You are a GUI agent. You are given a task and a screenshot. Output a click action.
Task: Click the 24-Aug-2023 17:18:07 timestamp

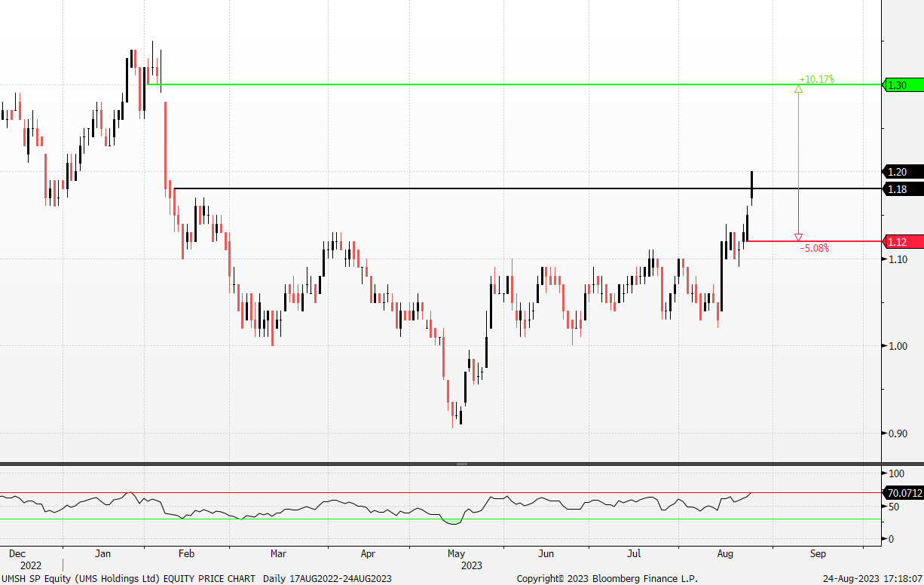873,578
